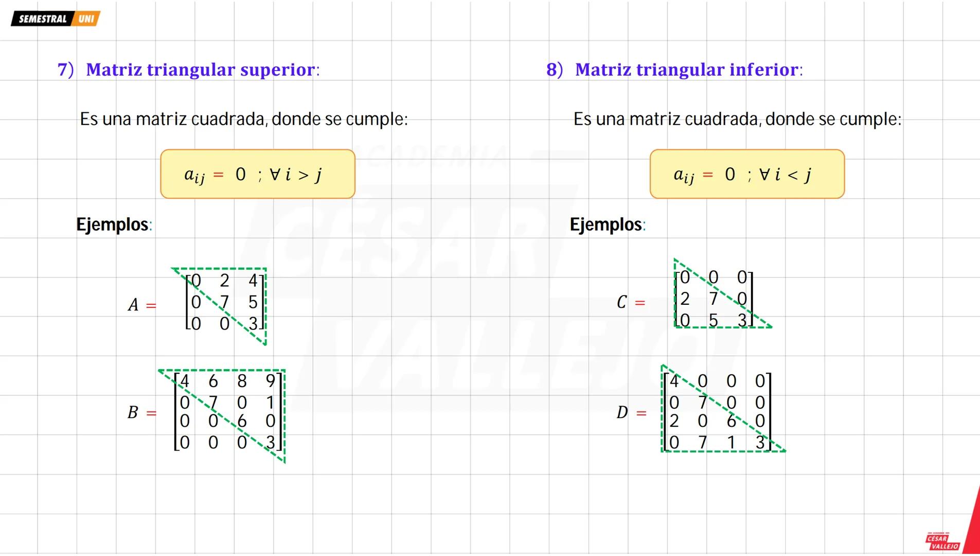Image resolution: width=980 pixels, height=556 pixels.
Task: Select the heading Matriz triangular inferior
Action: (688, 69)
